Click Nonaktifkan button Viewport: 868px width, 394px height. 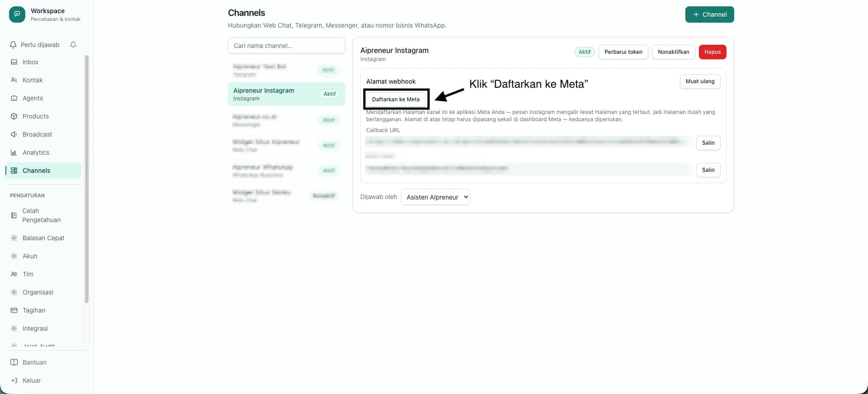pyautogui.click(x=673, y=52)
